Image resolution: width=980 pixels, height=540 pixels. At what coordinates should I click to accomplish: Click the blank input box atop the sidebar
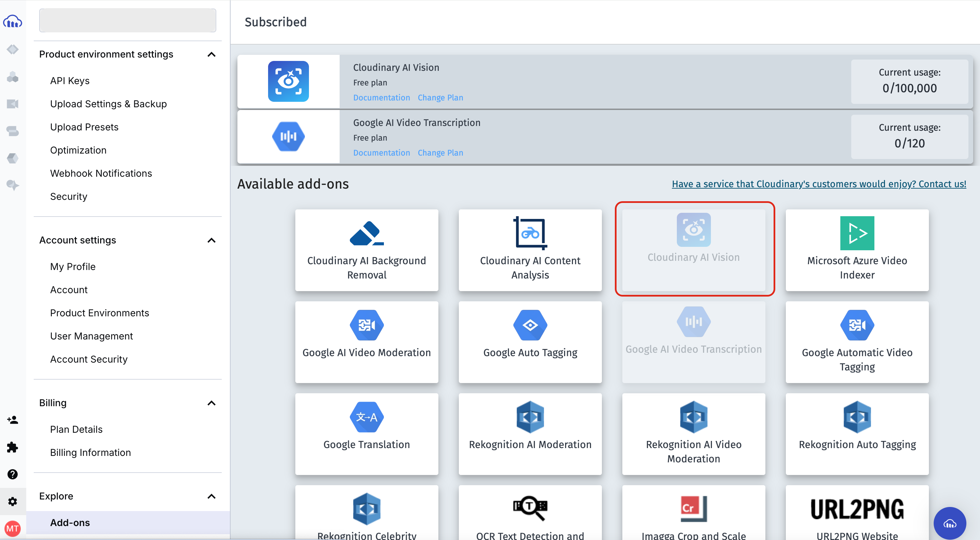127,20
